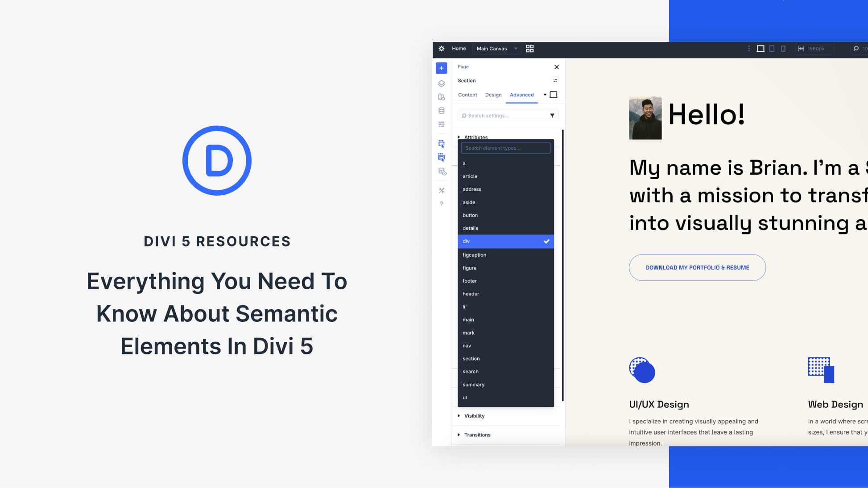Click the Download My Portfolio & Resume button
Image resolution: width=868 pixels, height=488 pixels.
point(697,267)
